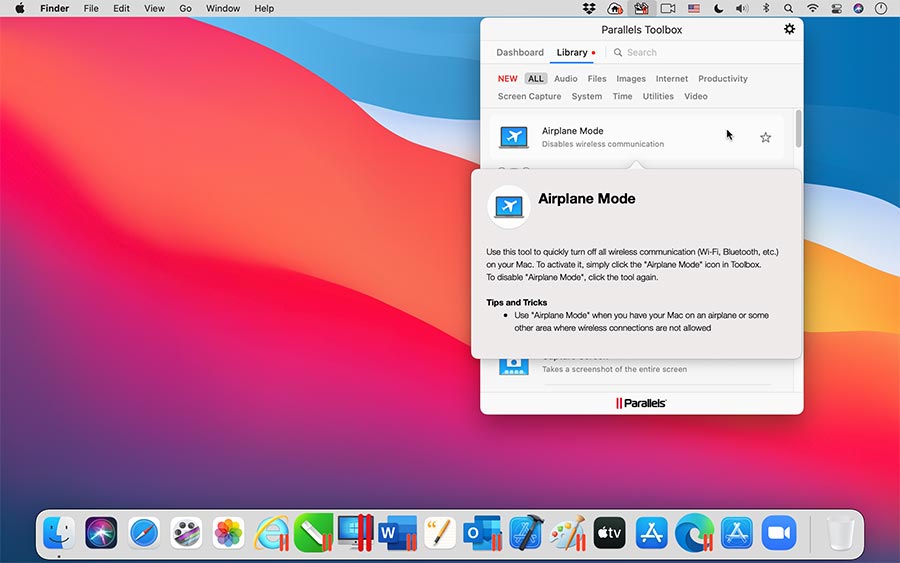Toggle Bluetooth in the menu bar
This screenshot has width=900, height=563.
click(766, 8)
